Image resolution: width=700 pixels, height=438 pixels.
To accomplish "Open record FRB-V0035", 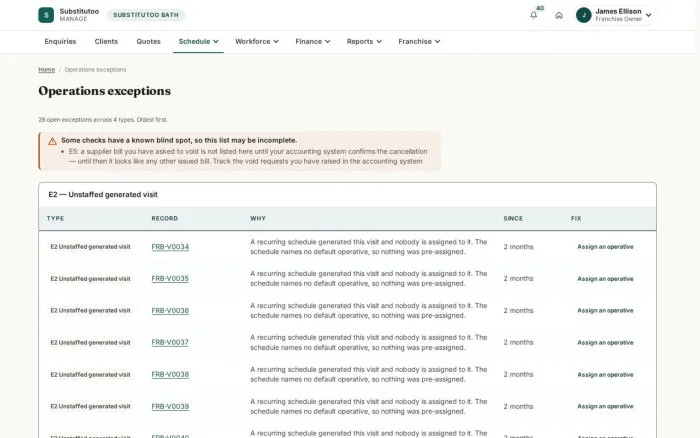I will tap(170, 278).
